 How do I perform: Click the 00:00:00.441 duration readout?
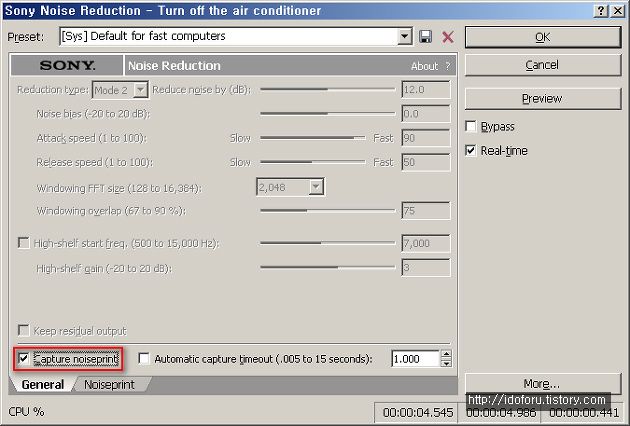tap(584, 412)
